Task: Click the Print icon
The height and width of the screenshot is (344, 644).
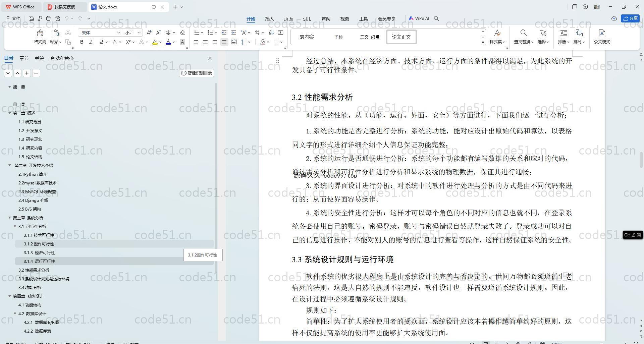Action: pyautogui.click(x=49, y=18)
